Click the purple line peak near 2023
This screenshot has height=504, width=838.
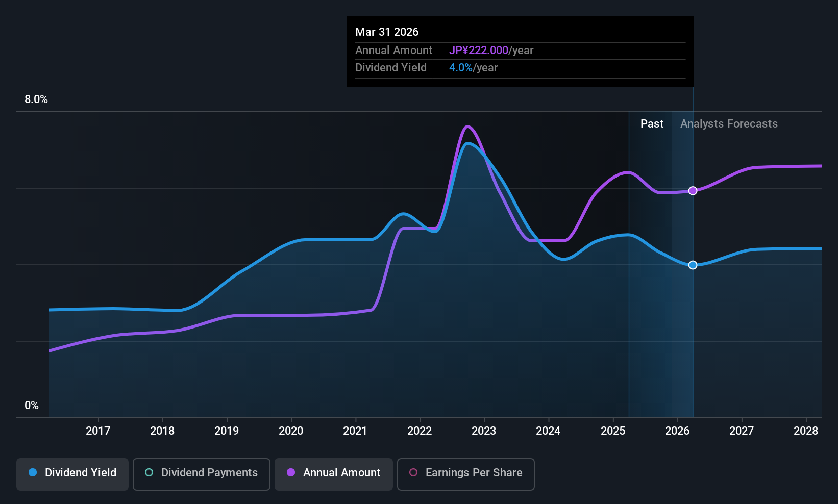pos(467,127)
